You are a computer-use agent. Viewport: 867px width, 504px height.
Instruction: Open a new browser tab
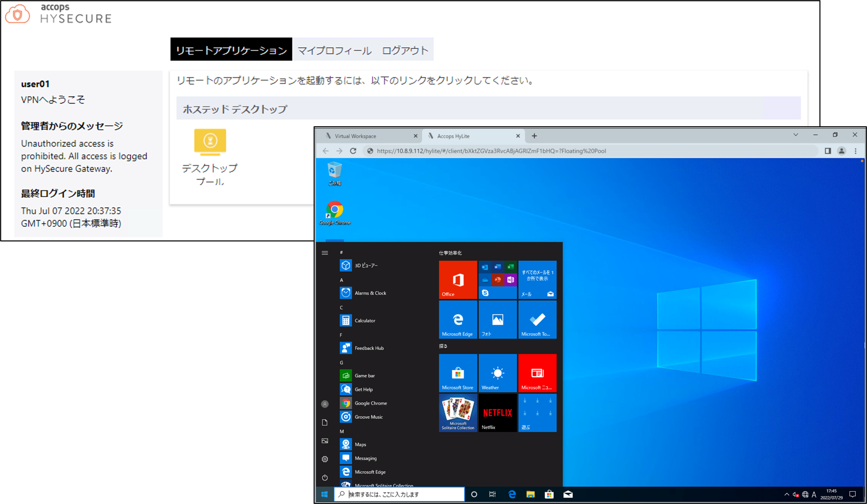pyautogui.click(x=534, y=136)
